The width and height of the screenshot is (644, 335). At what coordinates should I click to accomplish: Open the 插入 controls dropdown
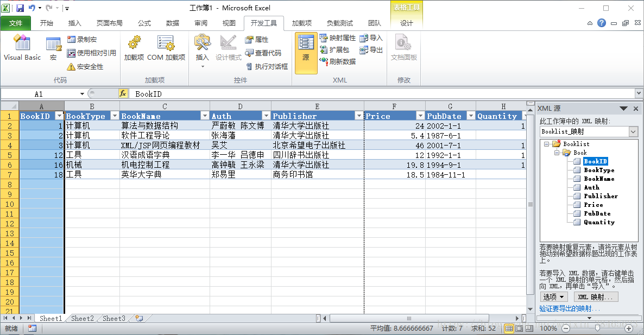coord(202,50)
